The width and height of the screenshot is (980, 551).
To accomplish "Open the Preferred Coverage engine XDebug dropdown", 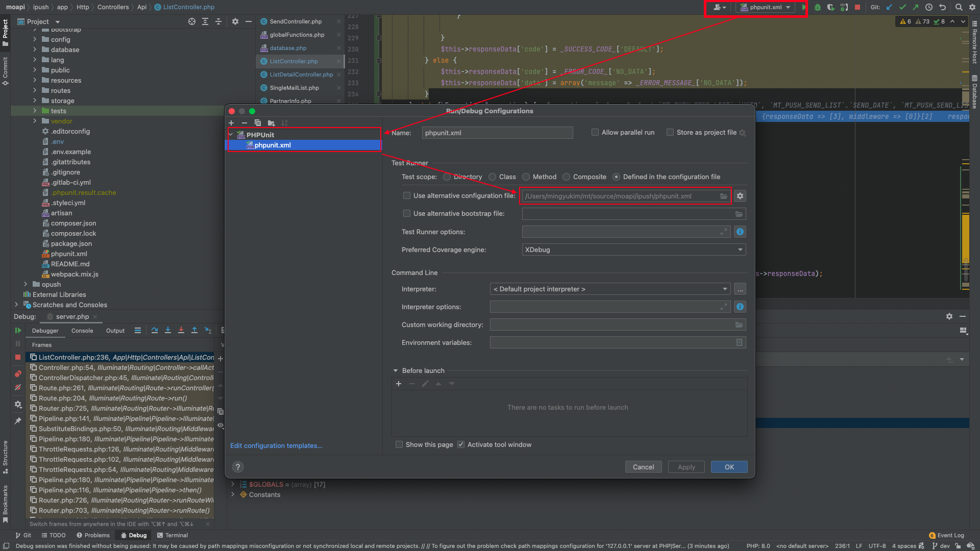I will tap(633, 250).
